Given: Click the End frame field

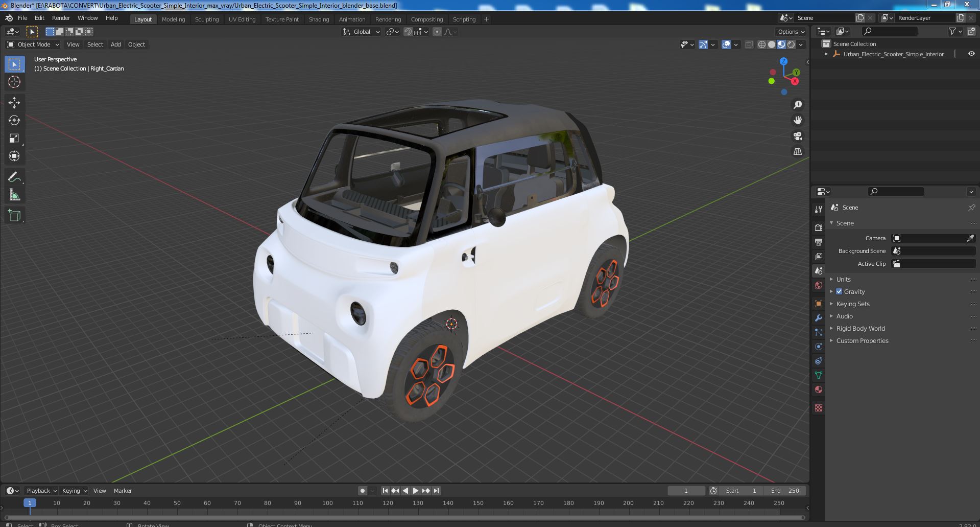Looking at the screenshot, I should click(x=785, y=491).
